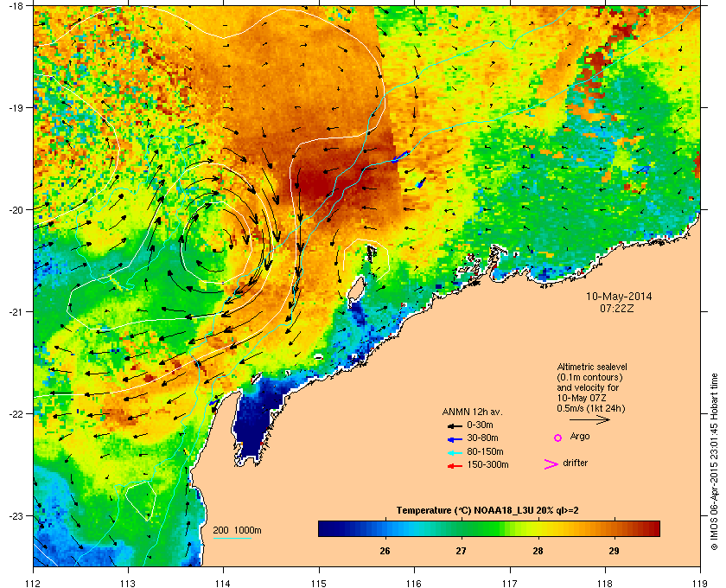Click the '26' colour bar tick label

tap(385, 551)
